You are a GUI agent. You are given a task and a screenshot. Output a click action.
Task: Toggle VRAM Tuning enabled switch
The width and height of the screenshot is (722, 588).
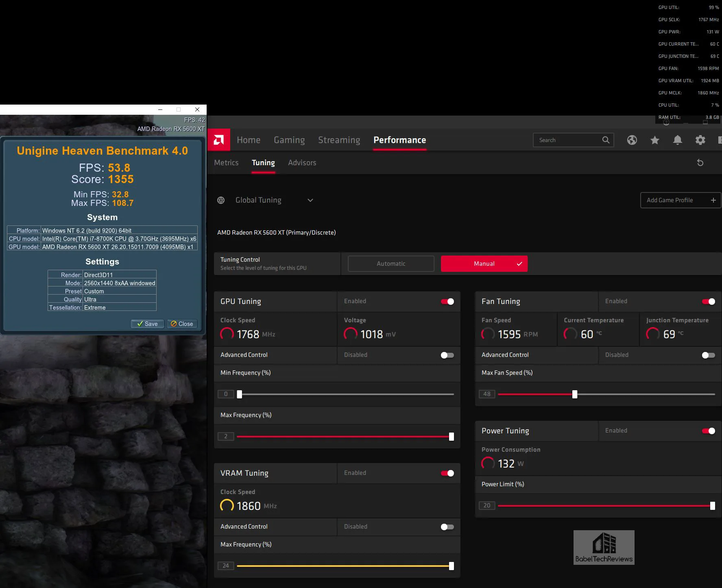[x=447, y=473]
